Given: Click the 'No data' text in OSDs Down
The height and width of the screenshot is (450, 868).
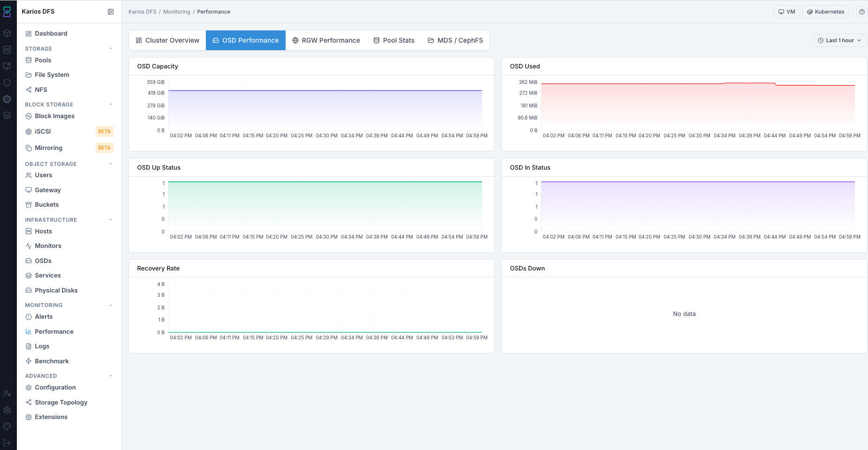Looking at the screenshot, I should coord(684,314).
